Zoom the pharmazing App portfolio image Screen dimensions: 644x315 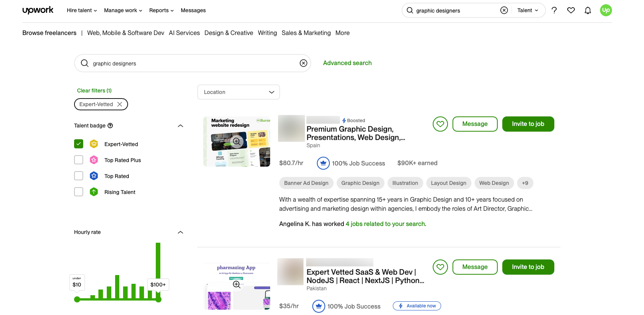click(x=236, y=285)
